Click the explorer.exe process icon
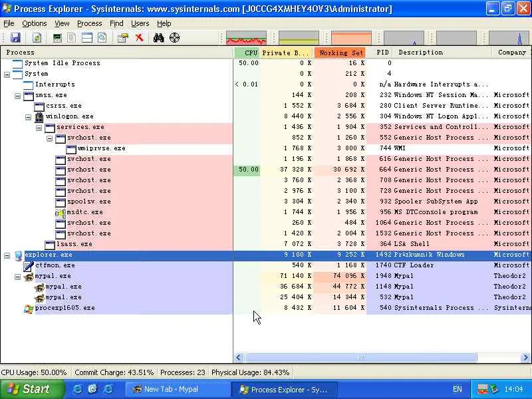 [19, 255]
